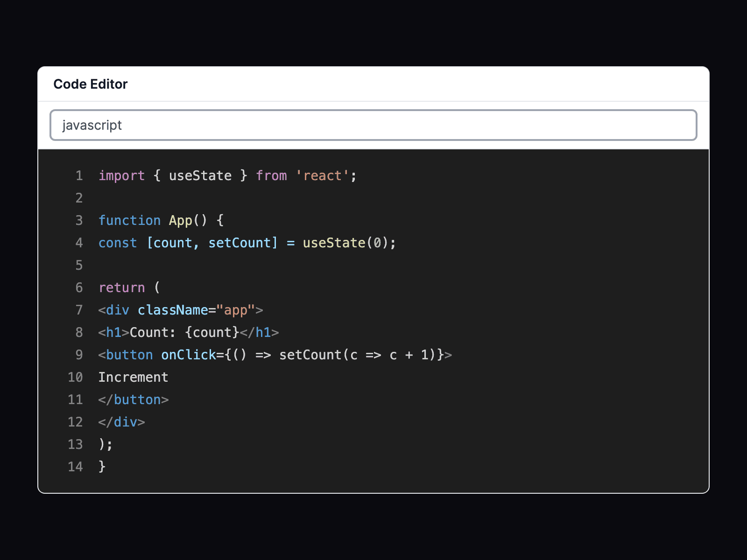Image resolution: width=747 pixels, height=560 pixels.
Task: Open the javascript language selector
Action: click(373, 125)
